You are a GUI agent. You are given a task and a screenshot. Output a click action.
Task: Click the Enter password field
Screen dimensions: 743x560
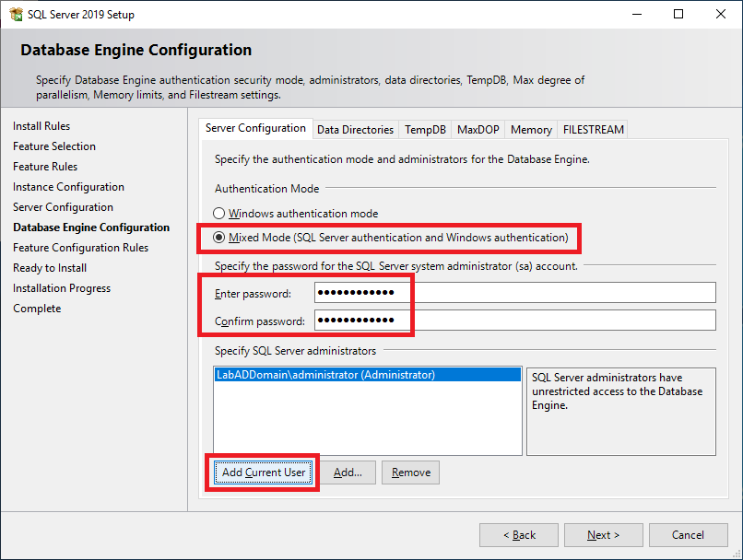514,293
